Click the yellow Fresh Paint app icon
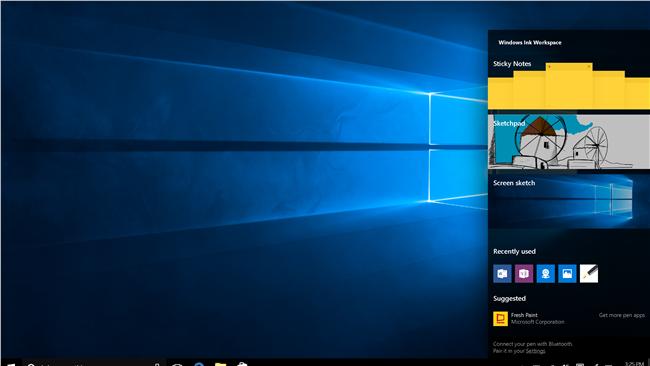650x366 pixels. coord(500,319)
